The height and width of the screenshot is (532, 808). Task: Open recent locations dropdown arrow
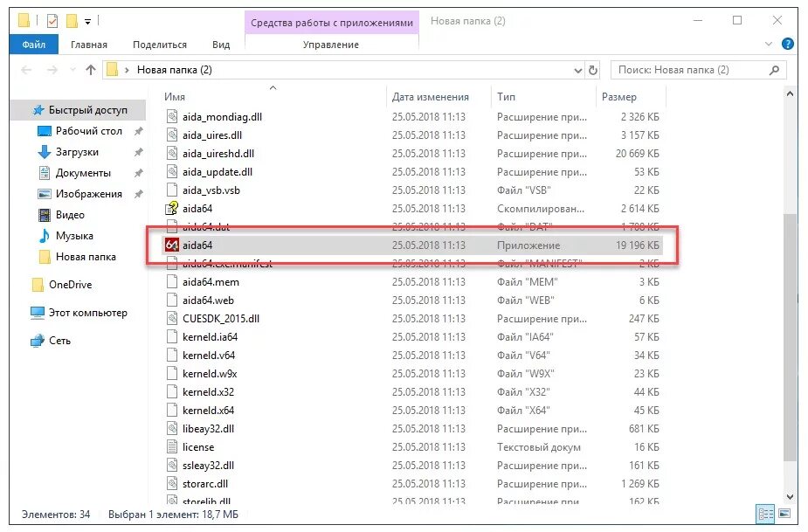tap(73, 70)
